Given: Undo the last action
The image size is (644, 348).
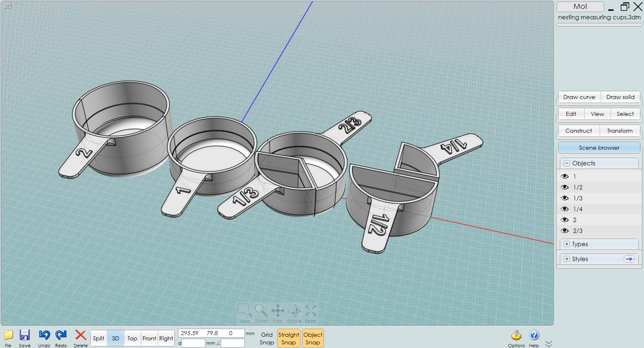Looking at the screenshot, I should point(44,335).
